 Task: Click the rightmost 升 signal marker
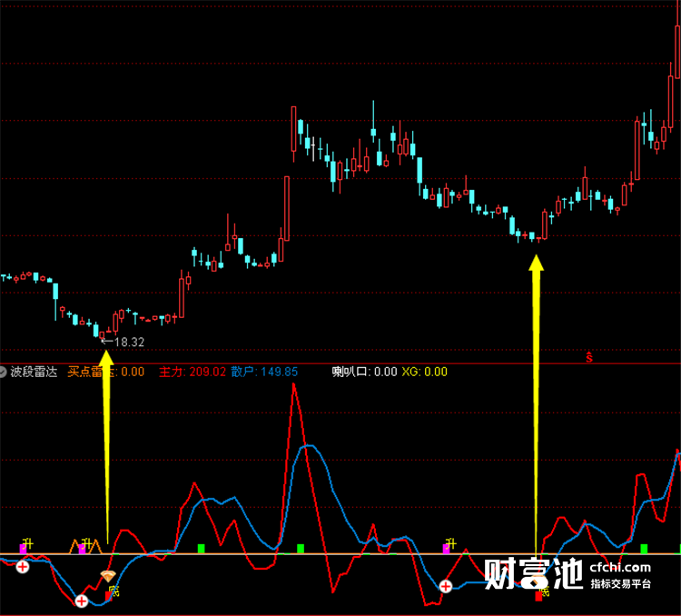pos(450,543)
